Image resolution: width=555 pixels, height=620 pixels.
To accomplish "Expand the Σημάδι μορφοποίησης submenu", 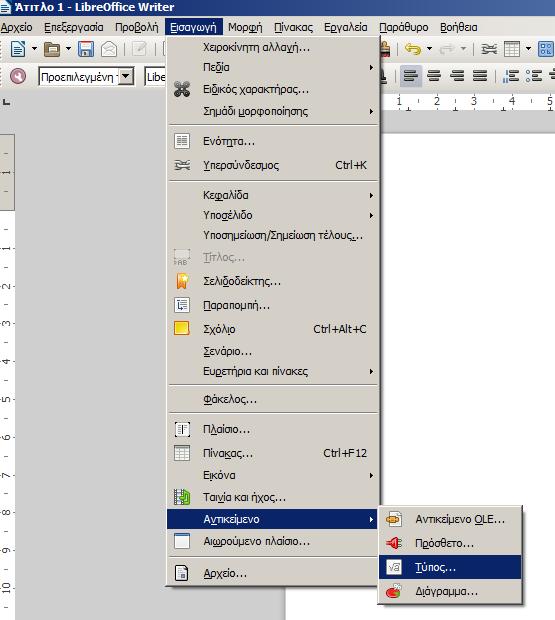I will [273, 111].
